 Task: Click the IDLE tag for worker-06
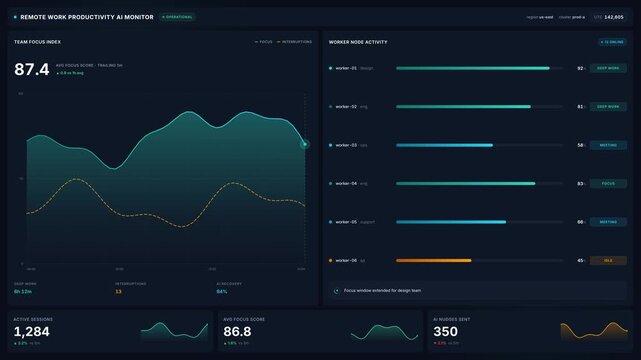(x=608, y=260)
